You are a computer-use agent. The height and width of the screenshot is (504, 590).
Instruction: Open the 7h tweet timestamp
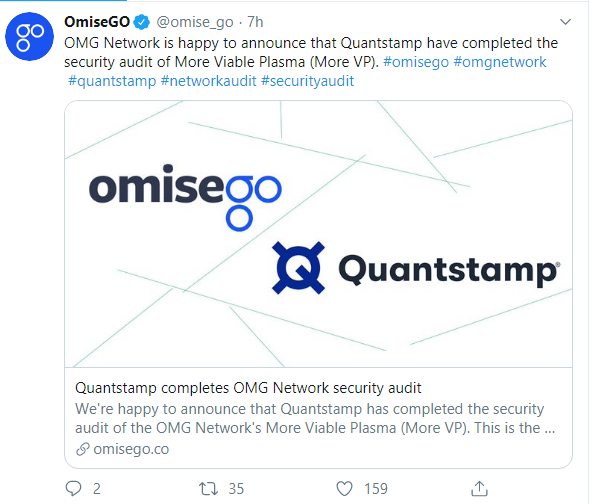point(255,22)
